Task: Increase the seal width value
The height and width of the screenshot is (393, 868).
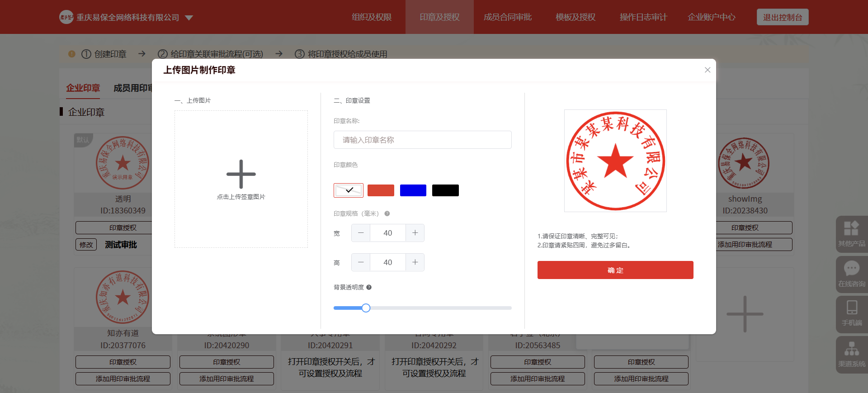Action: [x=415, y=233]
